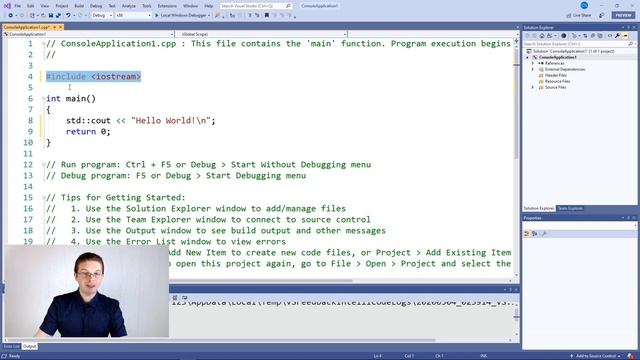Click the Save All toolbar icon
This screenshot has width=640, height=360.
[x=58, y=15]
